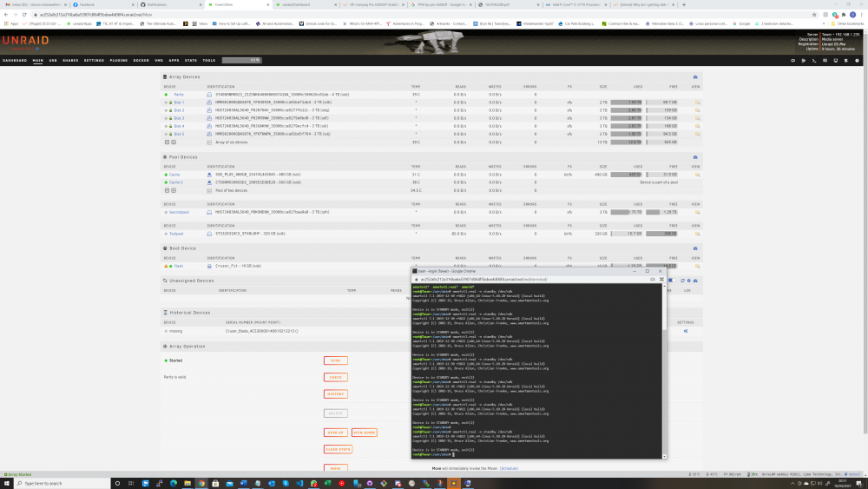Browse Secondpool via its view icon
868x489 pixels.
[x=698, y=212]
